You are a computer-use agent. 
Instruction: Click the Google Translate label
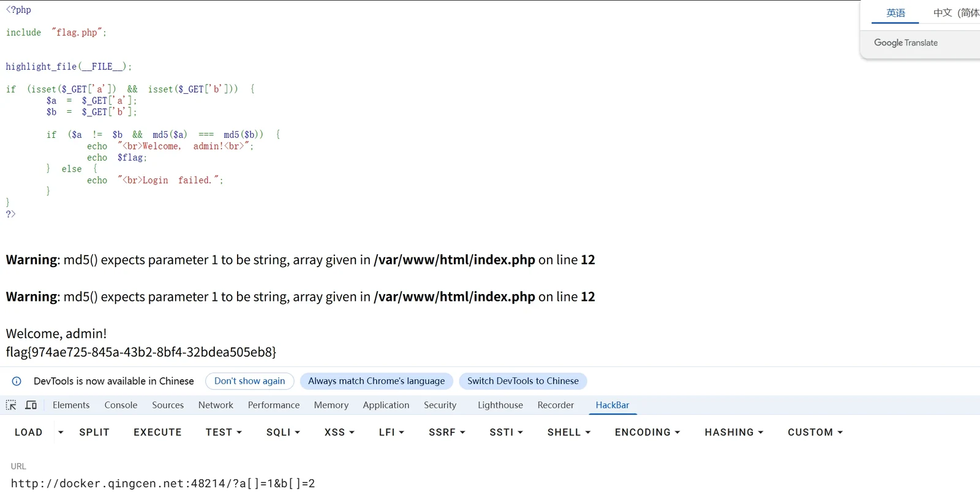[x=906, y=43]
